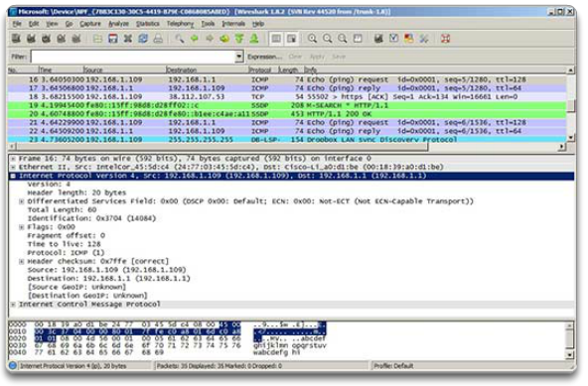Jump to the first packet
Viewport: 588px width, 386px height.
[239, 39]
